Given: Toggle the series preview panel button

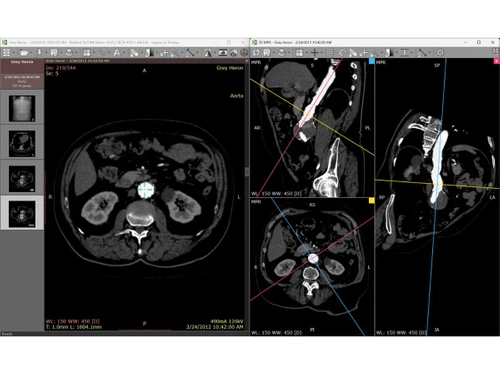Looking at the screenshot, I should (x=6, y=52).
